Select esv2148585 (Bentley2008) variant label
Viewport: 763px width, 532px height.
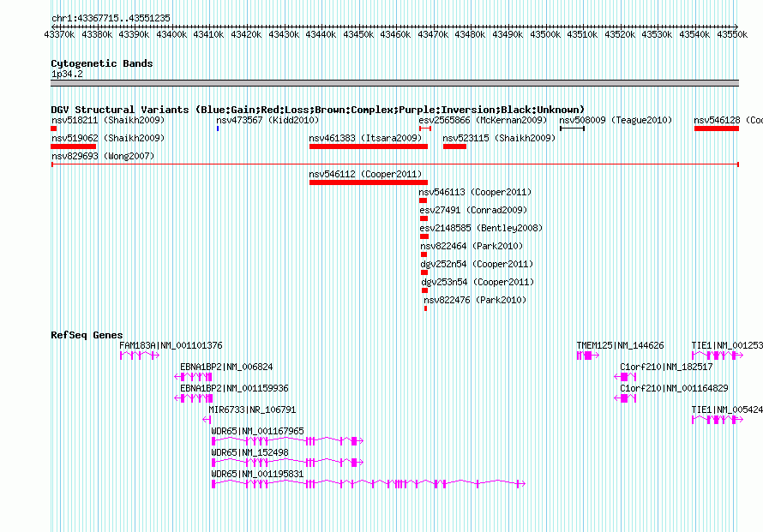coord(481,228)
